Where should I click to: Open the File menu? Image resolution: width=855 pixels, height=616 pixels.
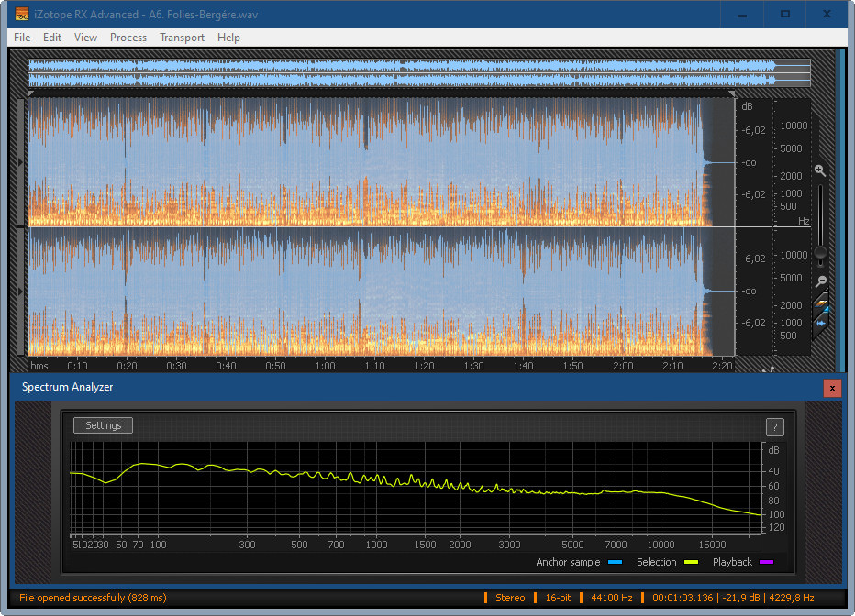coord(22,38)
